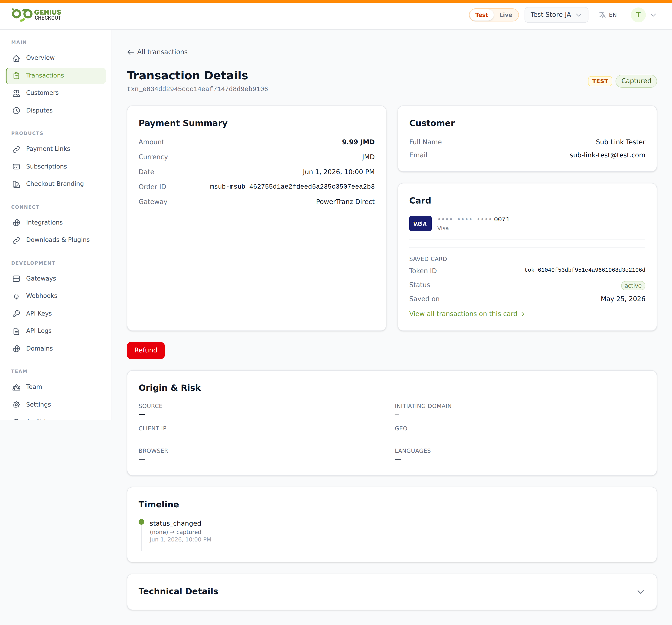Click the Downloads & Plugins link icon
Screen dimensions: 672x625
pos(16,240)
